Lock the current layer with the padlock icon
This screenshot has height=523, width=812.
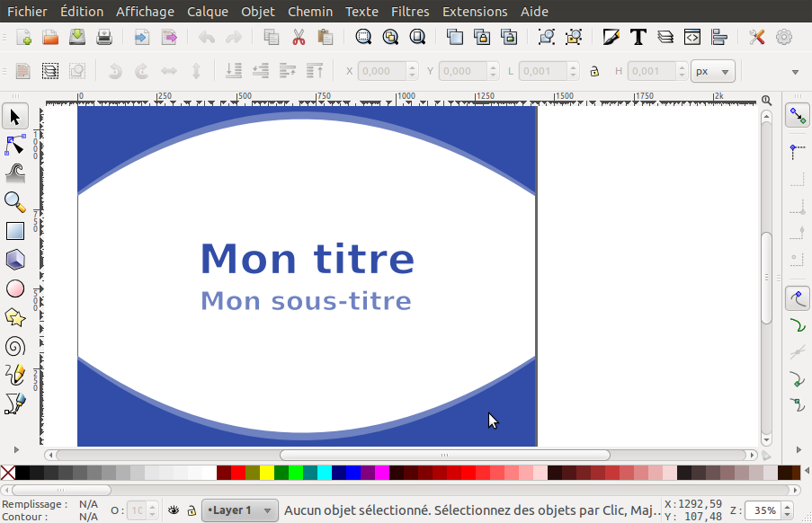192,510
